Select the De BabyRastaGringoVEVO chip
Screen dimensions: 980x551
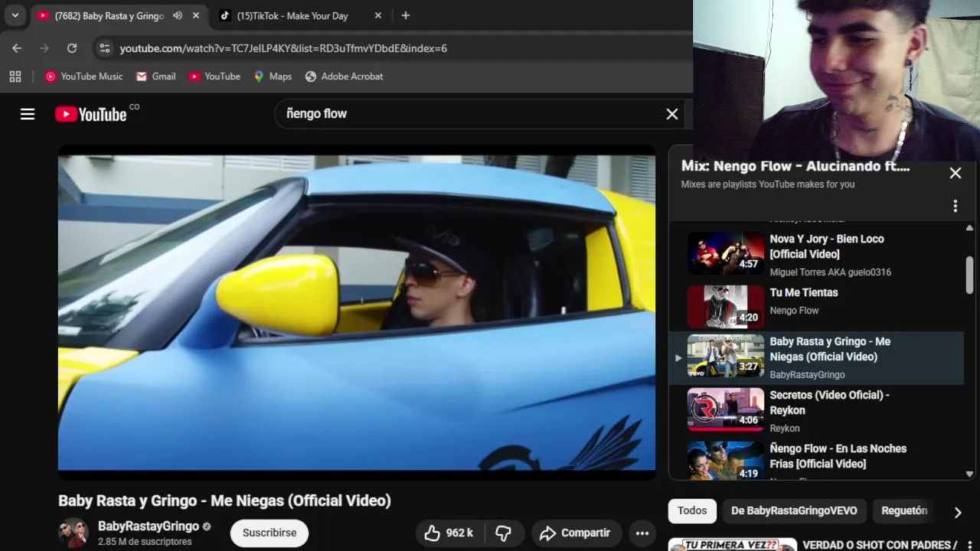click(x=794, y=510)
